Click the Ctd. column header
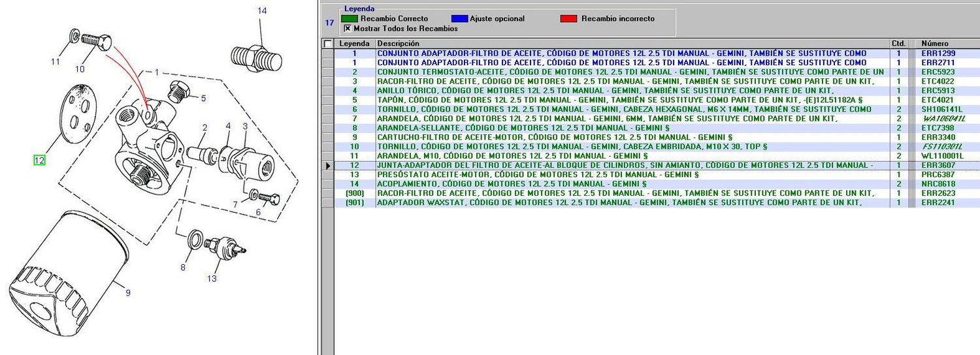Viewport: 980px width, 355px height. click(x=898, y=44)
